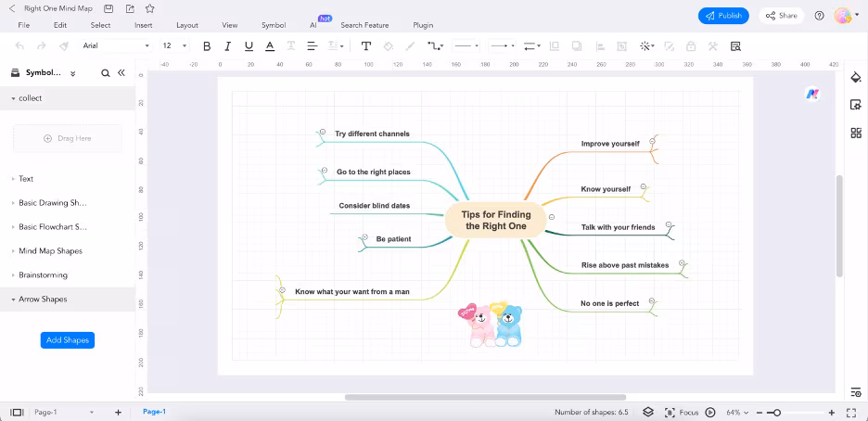
Task: Click the find and replace icon
Action: pos(735,46)
